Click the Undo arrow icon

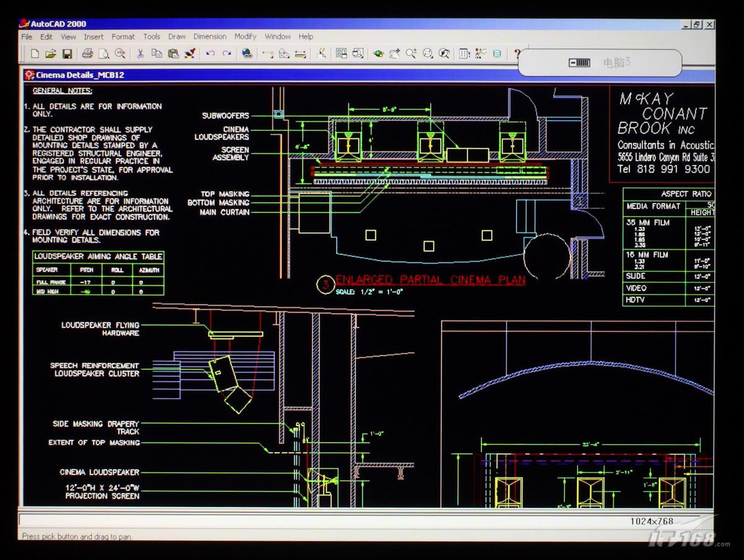tap(211, 54)
